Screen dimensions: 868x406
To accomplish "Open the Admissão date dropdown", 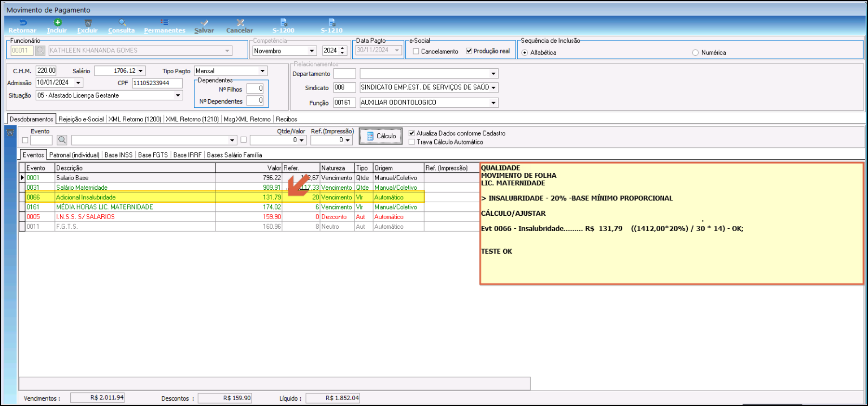I will tap(78, 83).
